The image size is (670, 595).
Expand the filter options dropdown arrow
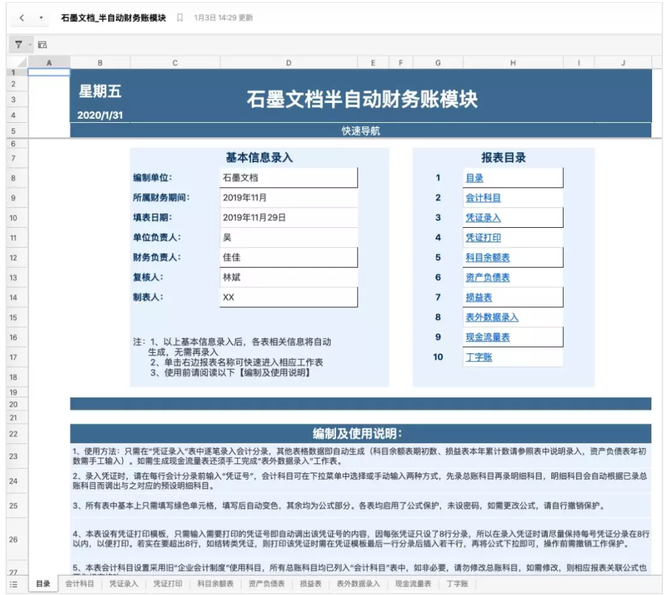click(x=28, y=44)
